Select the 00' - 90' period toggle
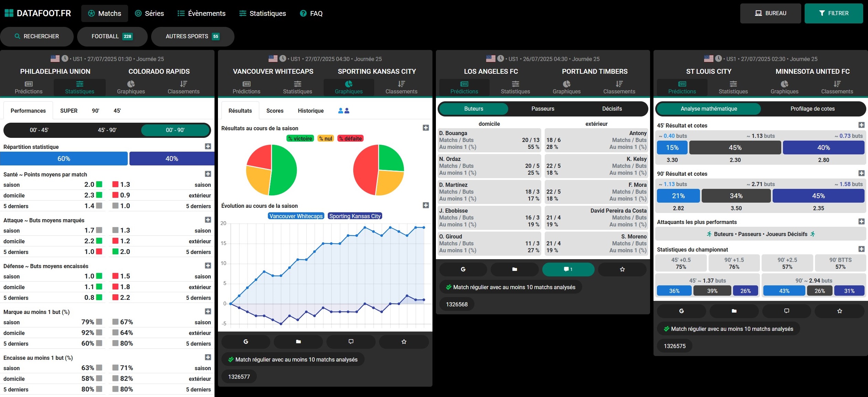 175,130
